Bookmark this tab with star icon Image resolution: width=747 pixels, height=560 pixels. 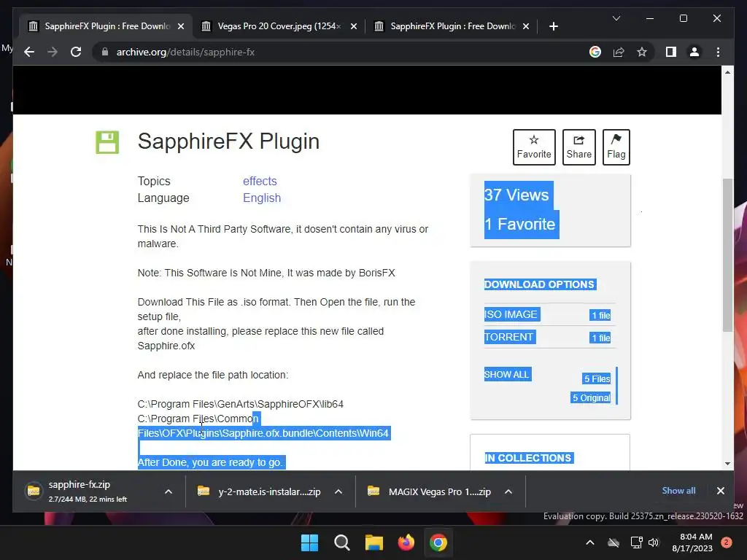click(x=642, y=52)
